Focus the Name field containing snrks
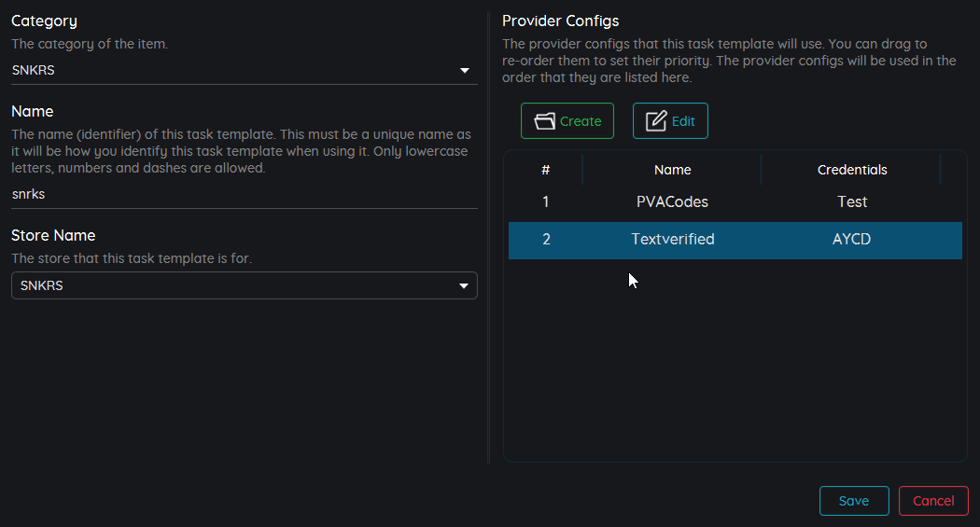This screenshot has height=527, width=980. (x=243, y=194)
